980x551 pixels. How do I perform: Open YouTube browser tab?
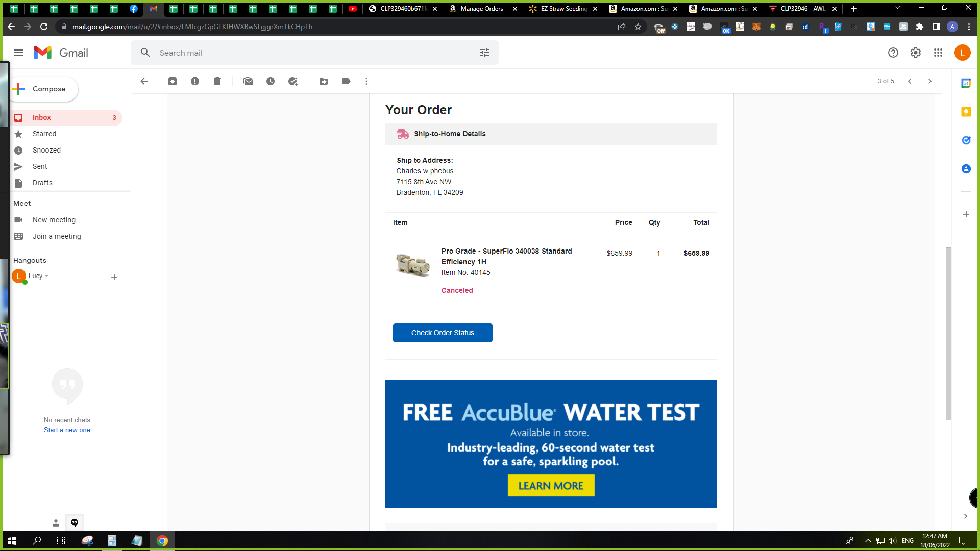(352, 9)
